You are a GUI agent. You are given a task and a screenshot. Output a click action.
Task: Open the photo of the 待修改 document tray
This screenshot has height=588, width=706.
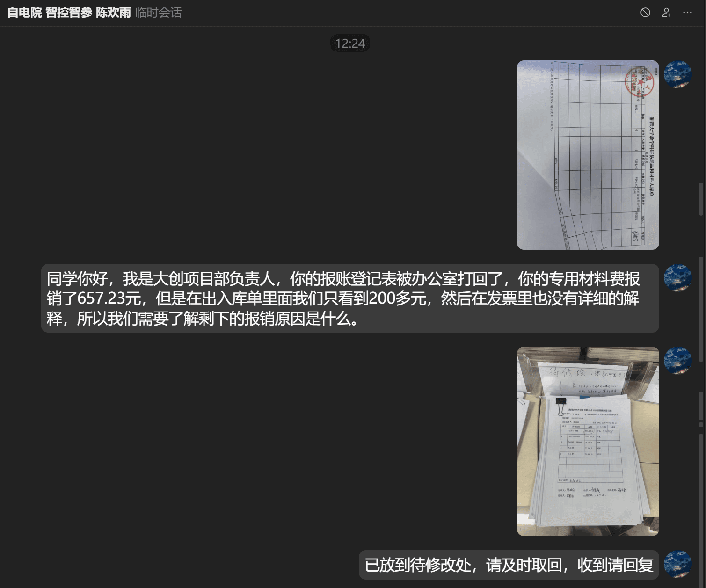click(588, 441)
